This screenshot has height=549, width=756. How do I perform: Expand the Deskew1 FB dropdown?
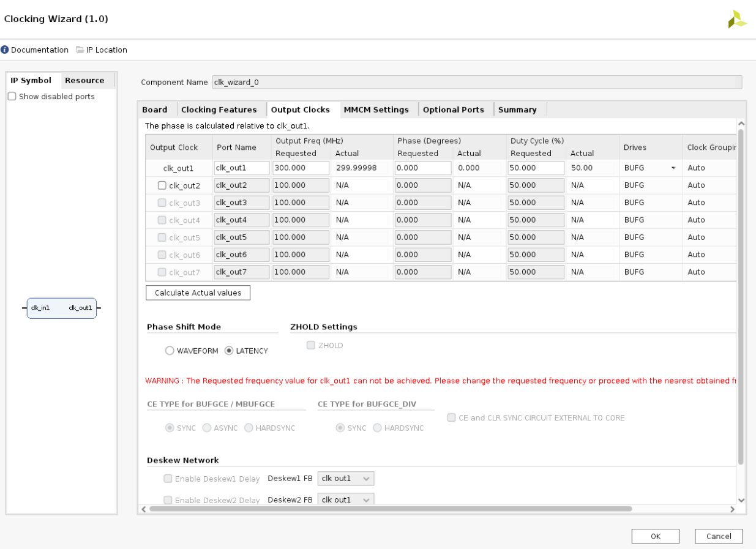tap(345, 479)
